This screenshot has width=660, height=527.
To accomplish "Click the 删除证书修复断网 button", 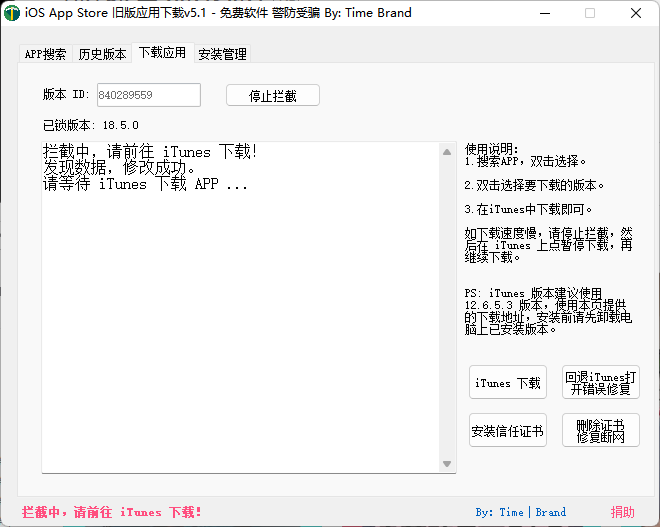I will (601, 430).
